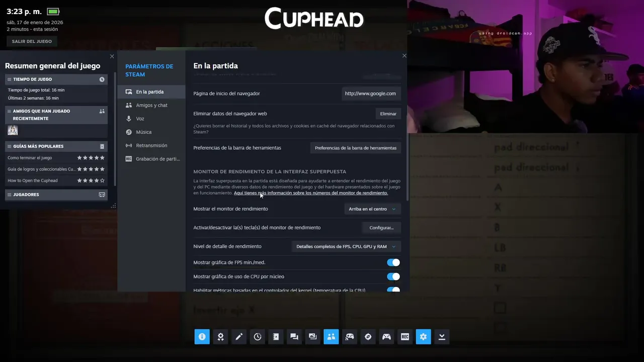Close the Parámetros de Steam window
This screenshot has width=644, height=362.
pos(404,56)
